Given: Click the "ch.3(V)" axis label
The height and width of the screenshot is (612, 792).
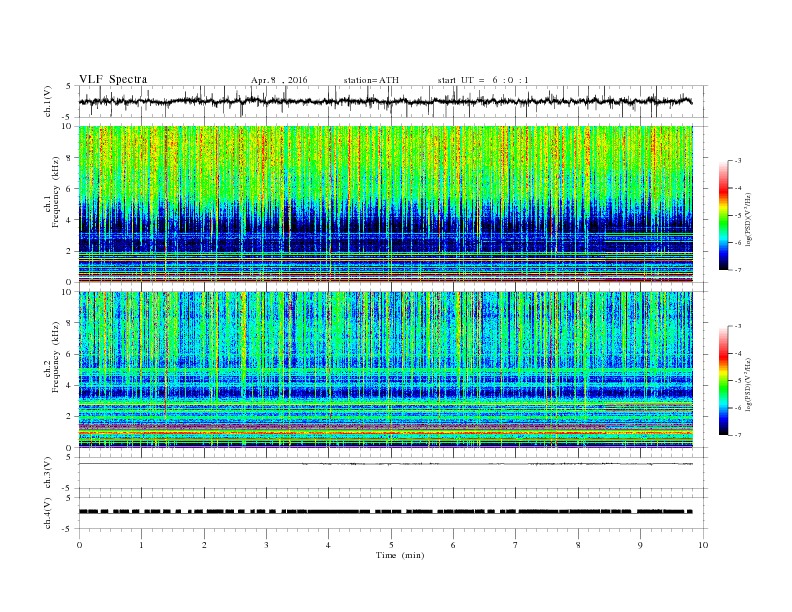Looking at the screenshot, I should coord(48,473).
